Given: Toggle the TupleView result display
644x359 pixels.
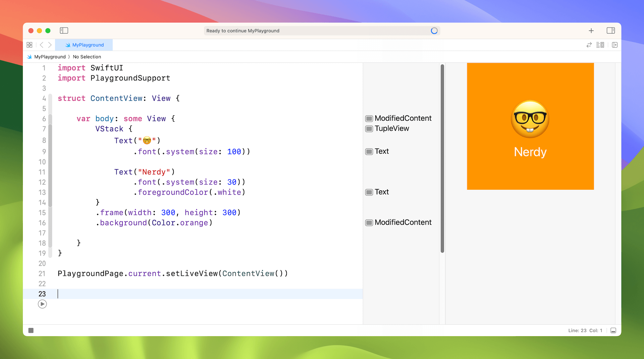Looking at the screenshot, I should [369, 128].
